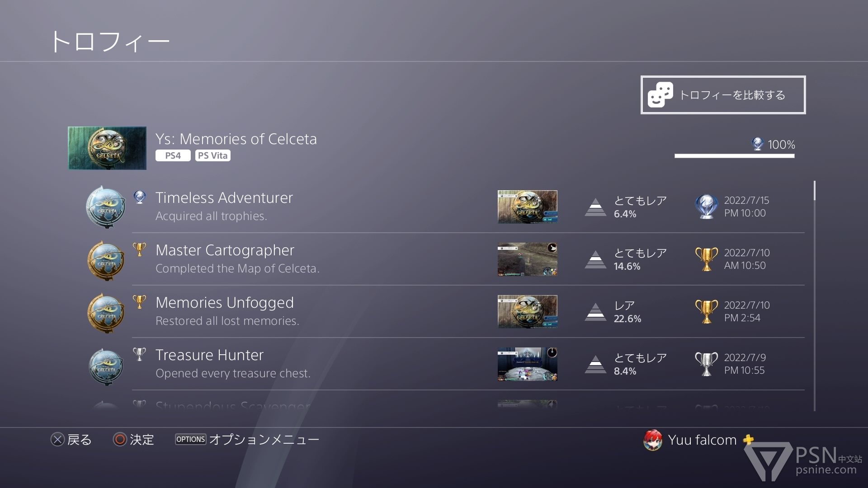
Task: Select the 戻る cross button prompt
Action: (x=71, y=440)
